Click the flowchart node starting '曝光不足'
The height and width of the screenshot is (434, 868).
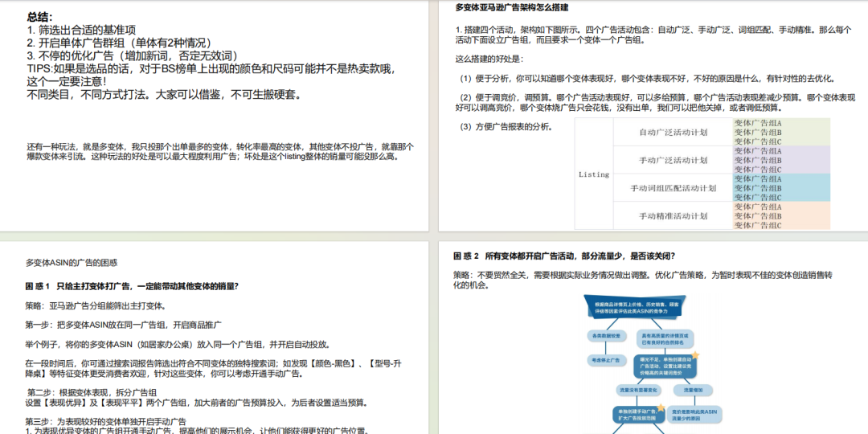click(665, 366)
